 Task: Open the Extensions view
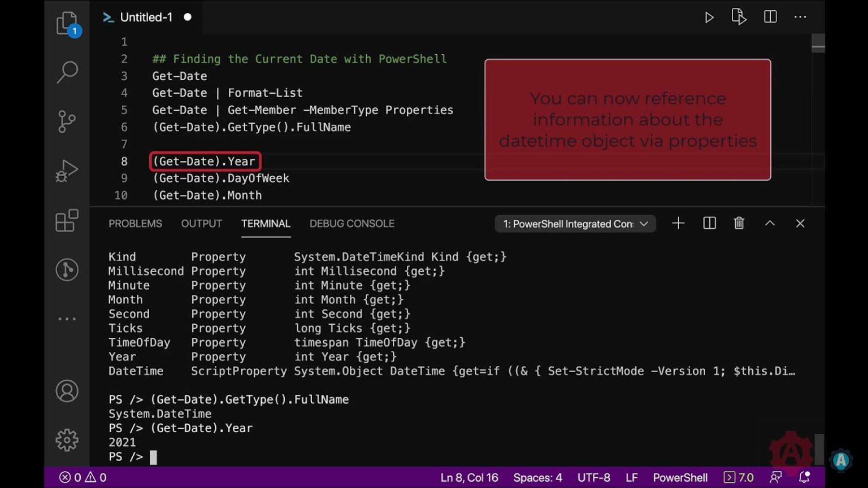(67, 220)
